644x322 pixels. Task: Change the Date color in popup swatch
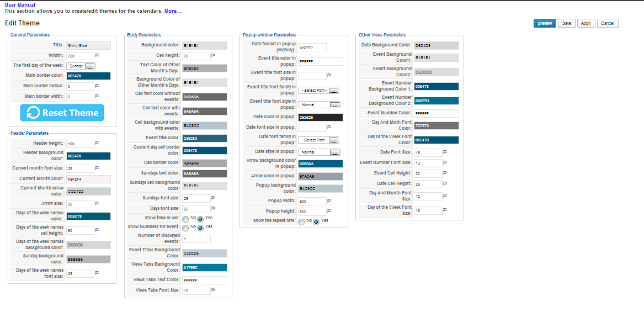click(x=320, y=118)
